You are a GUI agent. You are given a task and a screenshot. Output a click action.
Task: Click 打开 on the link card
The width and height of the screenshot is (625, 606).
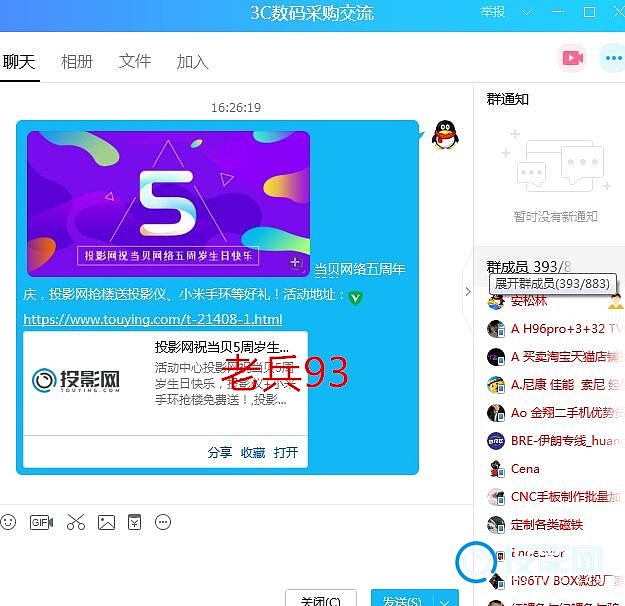coord(286,453)
